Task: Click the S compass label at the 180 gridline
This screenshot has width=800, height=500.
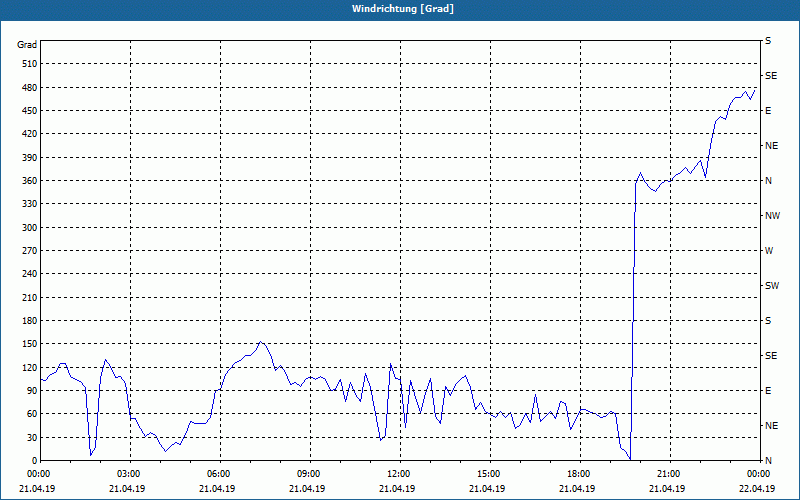Action: click(x=768, y=320)
